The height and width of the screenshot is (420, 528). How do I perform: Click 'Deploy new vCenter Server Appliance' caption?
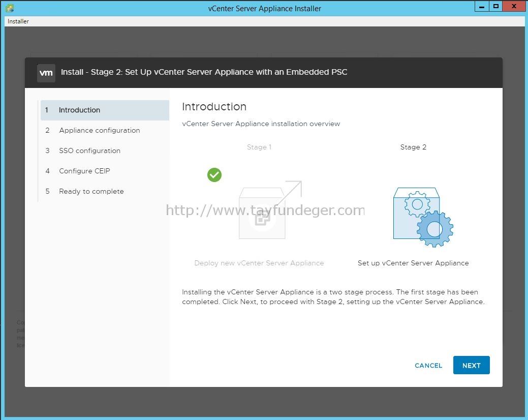pyautogui.click(x=259, y=263)
